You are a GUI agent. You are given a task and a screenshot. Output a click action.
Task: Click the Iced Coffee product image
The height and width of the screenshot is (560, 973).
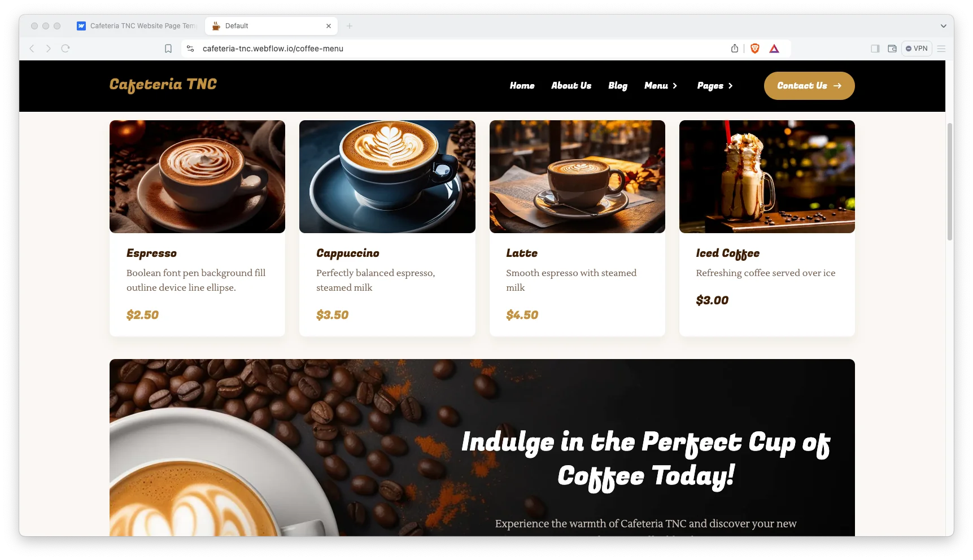pyautogui.click(x=767, y=177)
